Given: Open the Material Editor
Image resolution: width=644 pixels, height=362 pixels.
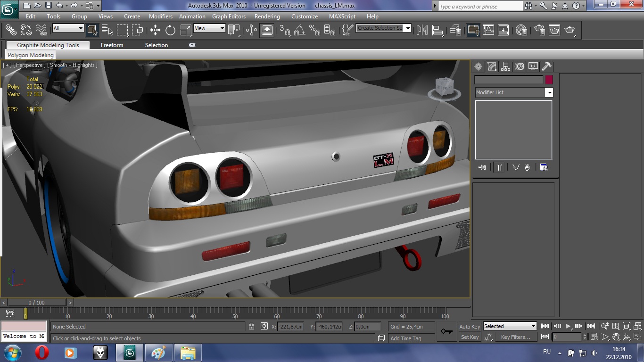Looking at the screenshot, I should (521, 30).
